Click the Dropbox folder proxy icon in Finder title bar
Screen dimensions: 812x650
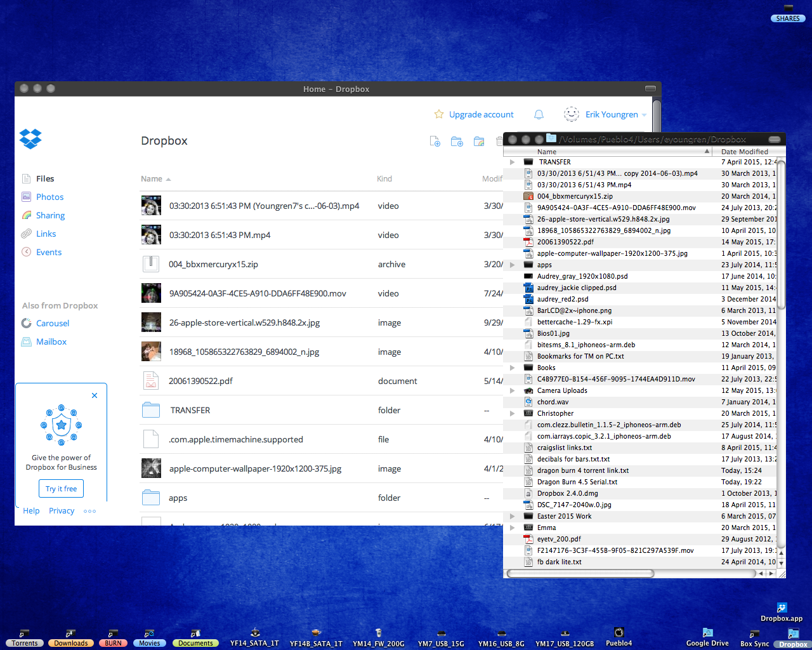(551, 138)
